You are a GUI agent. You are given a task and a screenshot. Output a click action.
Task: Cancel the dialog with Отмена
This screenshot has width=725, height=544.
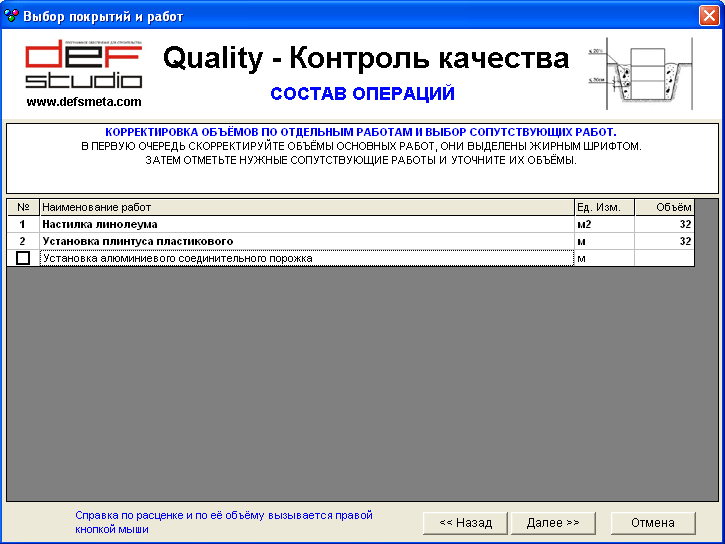[652, 523]
